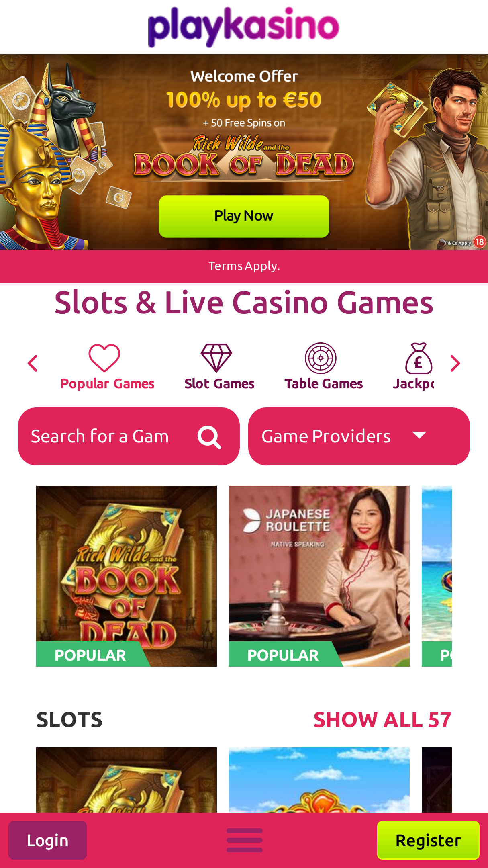Open the hamburger menu icon
Image resolution: width=488 pixels, height=868 pixels.
click(x=245, y=840)
